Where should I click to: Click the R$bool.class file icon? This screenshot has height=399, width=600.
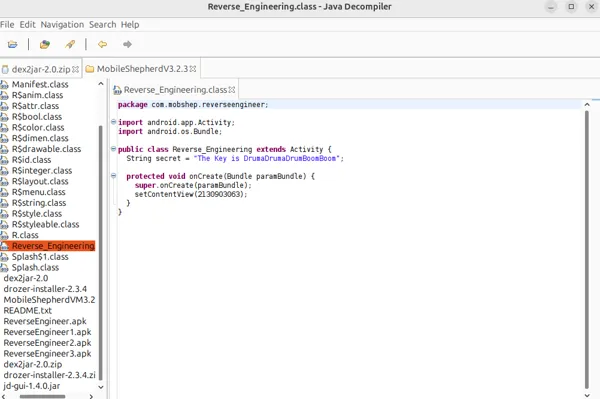click(x=5, y=117)
